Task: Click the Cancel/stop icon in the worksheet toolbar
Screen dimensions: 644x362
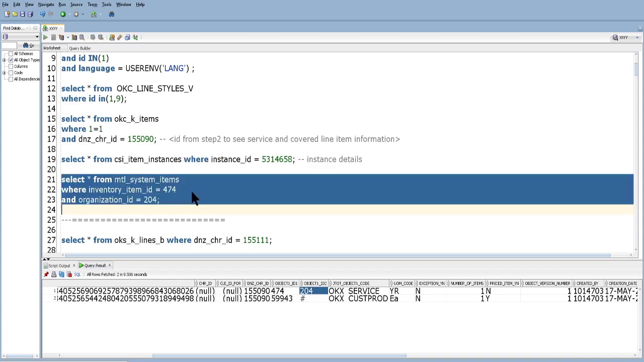Action: pyautogui.click(x=53, y=37)
